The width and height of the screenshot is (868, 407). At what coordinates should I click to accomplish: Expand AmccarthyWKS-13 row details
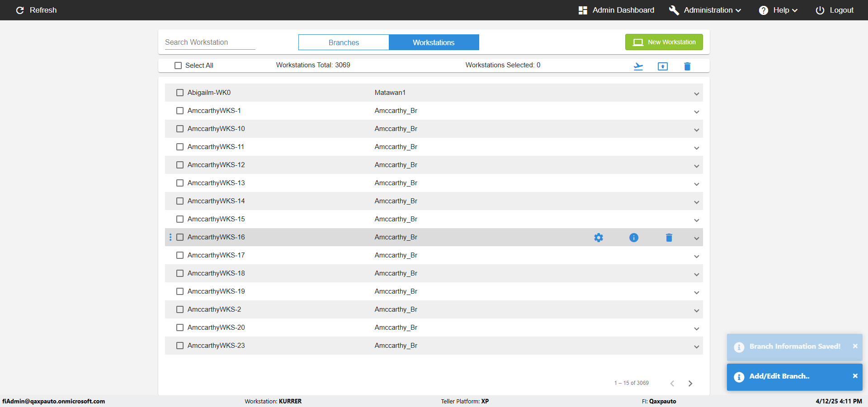(x=697, y=184)
